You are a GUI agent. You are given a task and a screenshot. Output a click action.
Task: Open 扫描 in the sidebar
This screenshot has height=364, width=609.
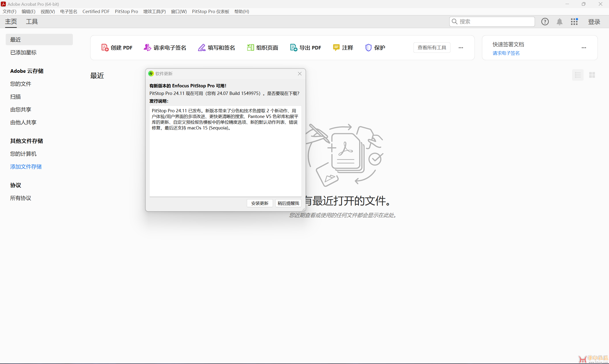(15, 96)
